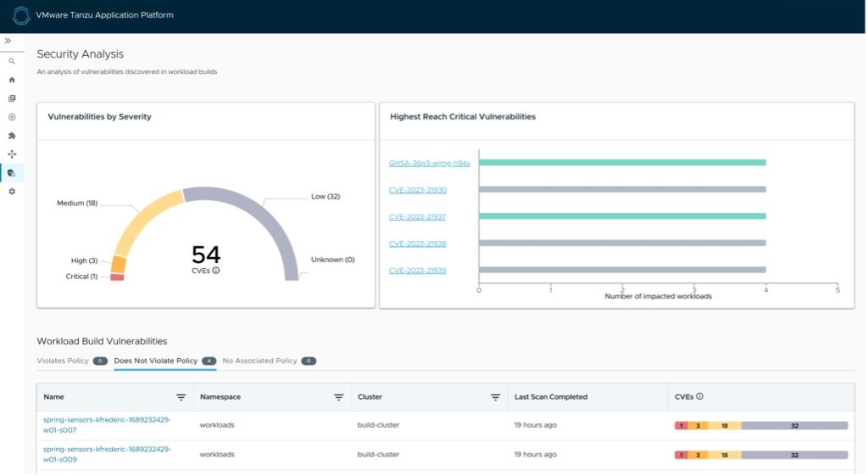868x476 pixels.
Task: Go to Home via sidebar icon
Action: pyautogui.click(x=12, y=80)
